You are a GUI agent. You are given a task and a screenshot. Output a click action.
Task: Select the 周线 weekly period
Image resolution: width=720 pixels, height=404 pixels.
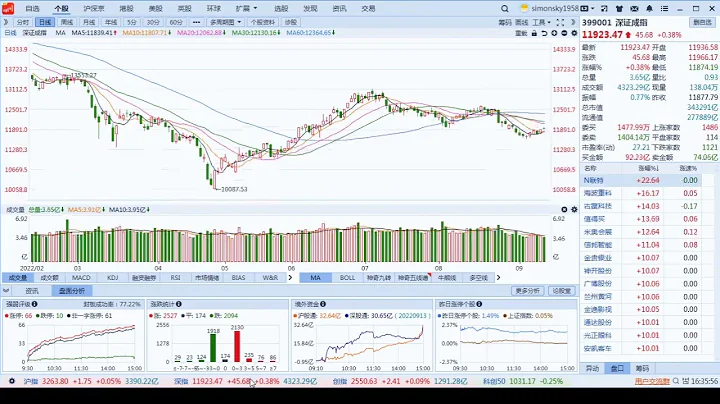click(x=67, y=22)
